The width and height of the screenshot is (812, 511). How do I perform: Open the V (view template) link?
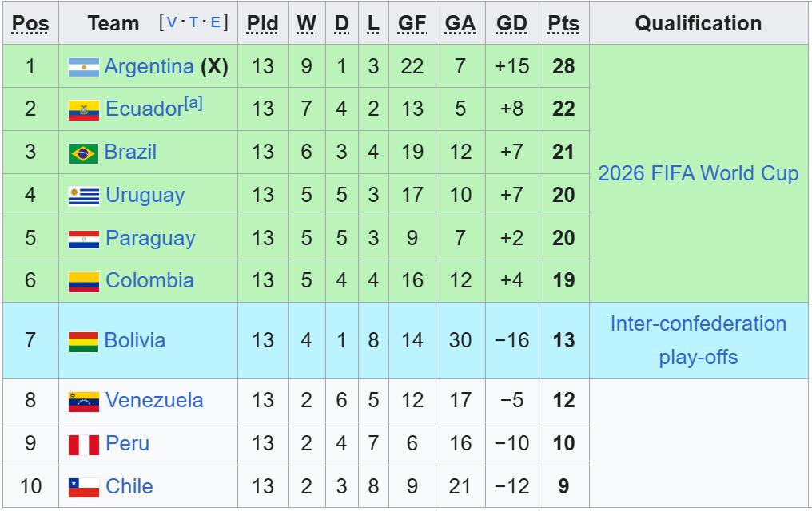point(171,22)
